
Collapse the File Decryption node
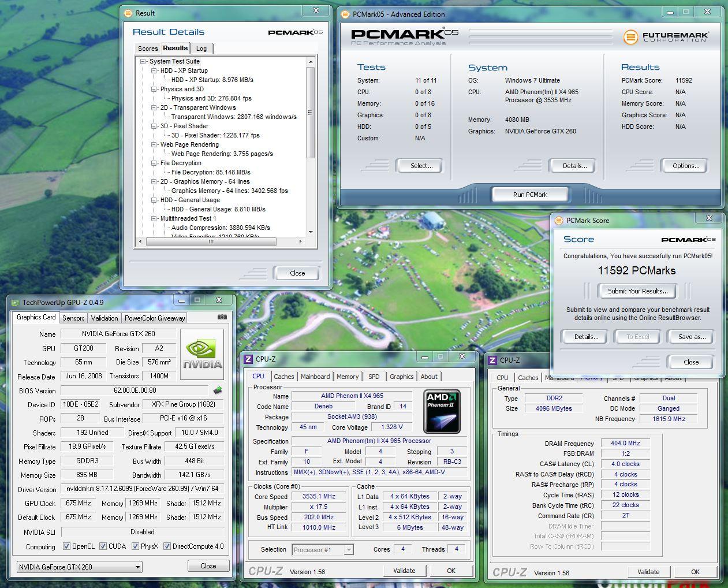154,163
